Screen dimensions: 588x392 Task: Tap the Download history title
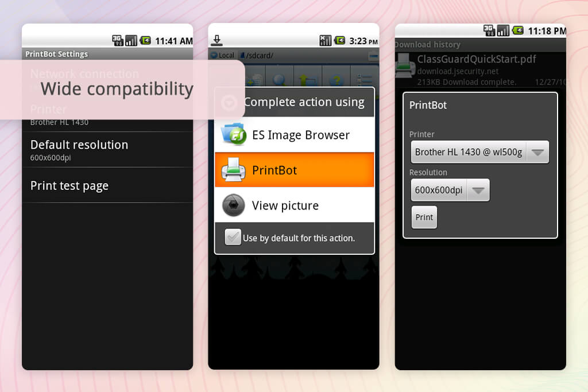(427, 45)
